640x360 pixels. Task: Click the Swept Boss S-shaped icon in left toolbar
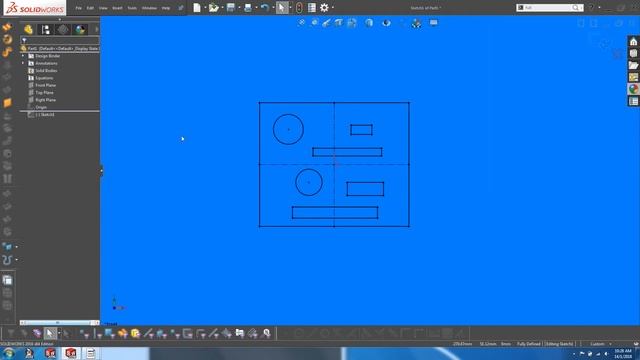(x=7, y=52)
